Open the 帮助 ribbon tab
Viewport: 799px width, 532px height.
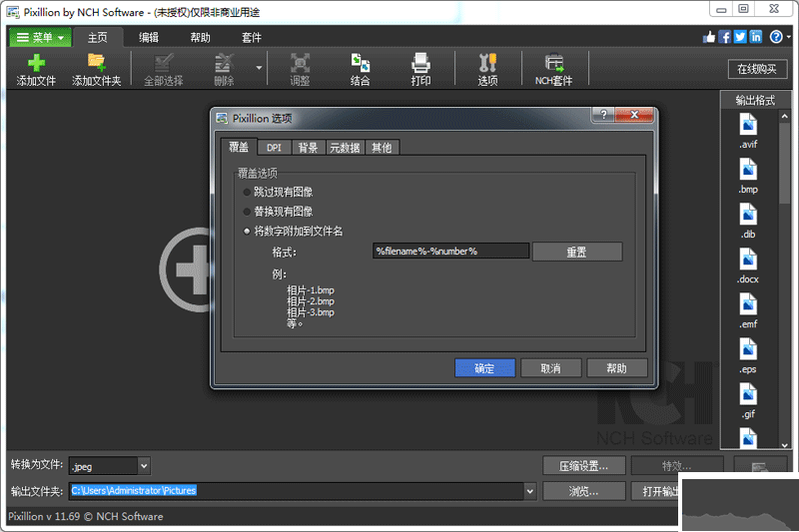click(201, 37)
